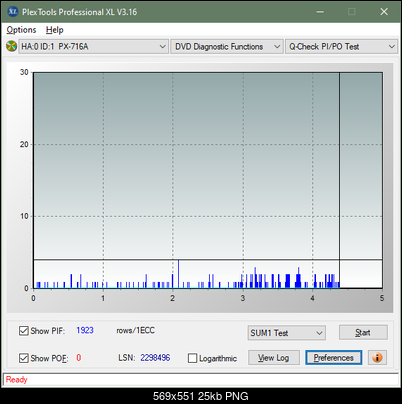This screenshot has height=404, width=402.
Task: Click the vertical end-of-scan marker line
Action: [x=339, y=180]
